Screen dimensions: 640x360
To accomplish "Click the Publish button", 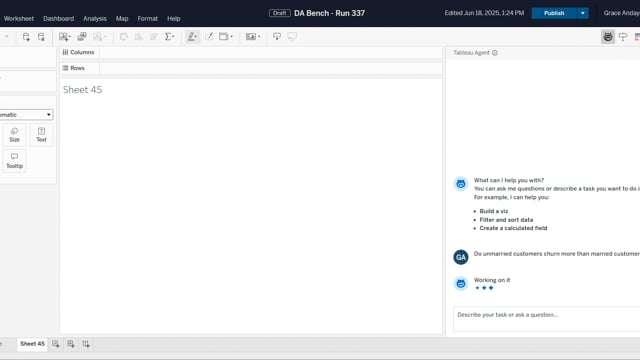I will tap(554, 13).
